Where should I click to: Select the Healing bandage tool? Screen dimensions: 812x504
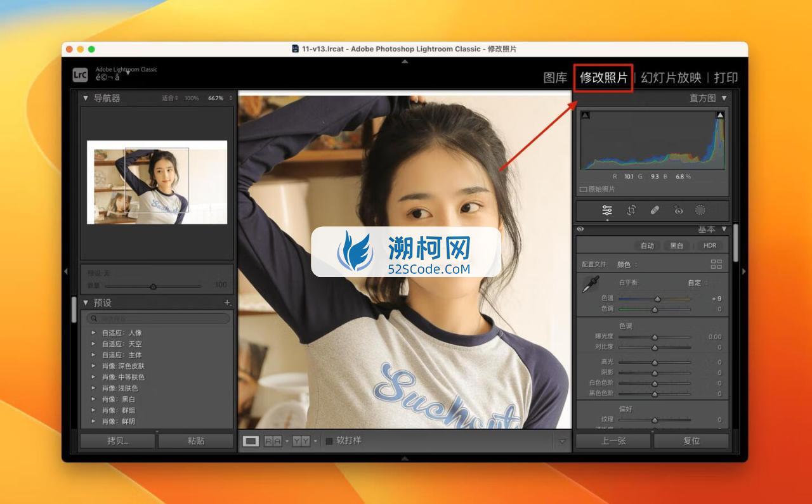point(655,210)
